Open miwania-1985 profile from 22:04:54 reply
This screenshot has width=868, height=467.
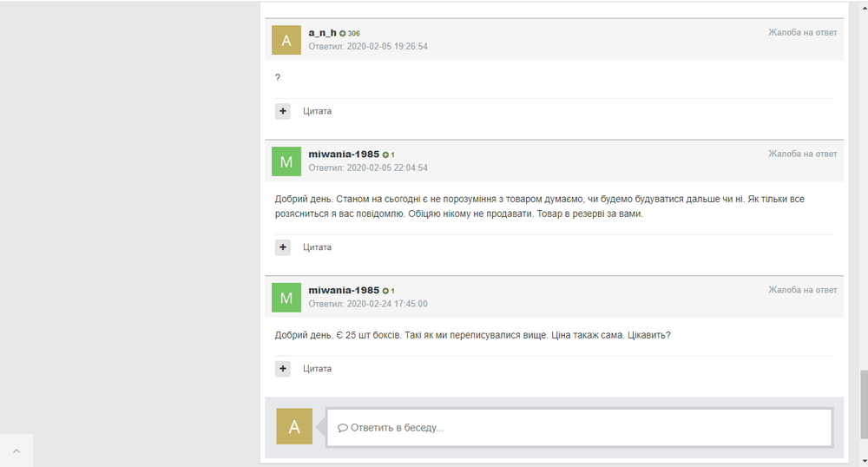coord(344,154)
